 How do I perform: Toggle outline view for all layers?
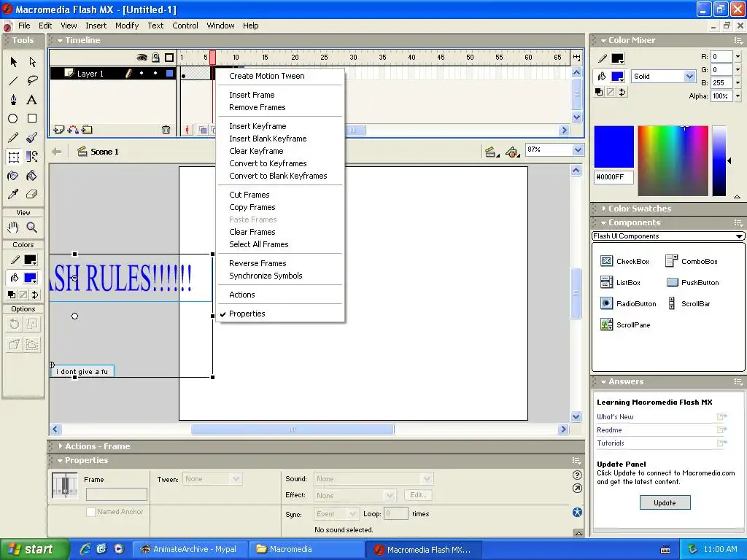[x=169, y=58]
